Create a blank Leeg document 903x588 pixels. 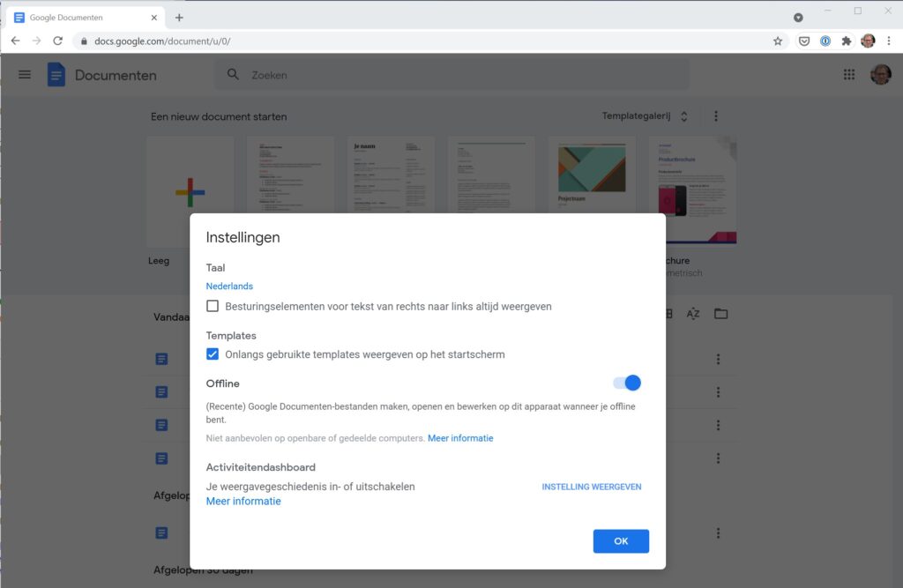point(190,192)
